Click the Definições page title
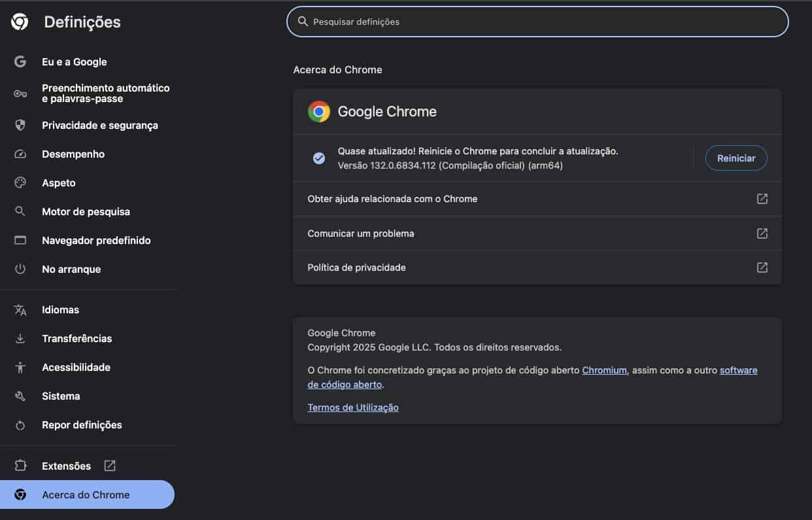The height and width of the screenshot is (520, 812). pyautogui.click(x=82, y=22)
